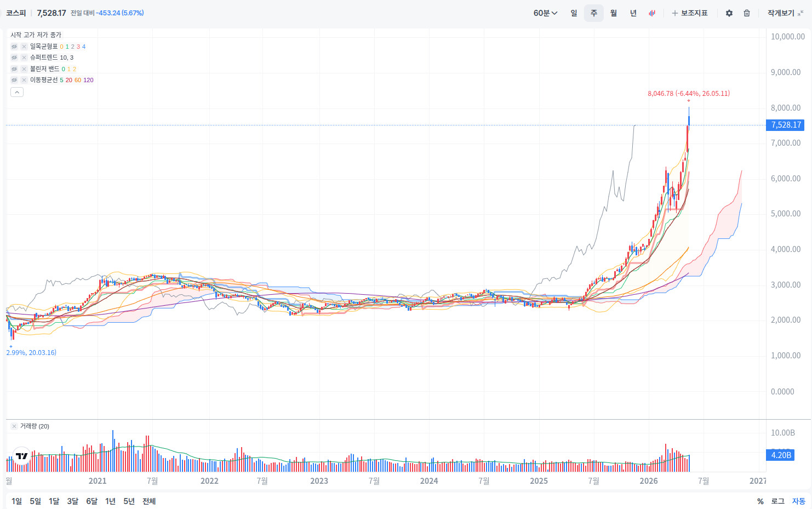Toggle visibility of 볼린저 밴드 indicator

tap(14, 69)
